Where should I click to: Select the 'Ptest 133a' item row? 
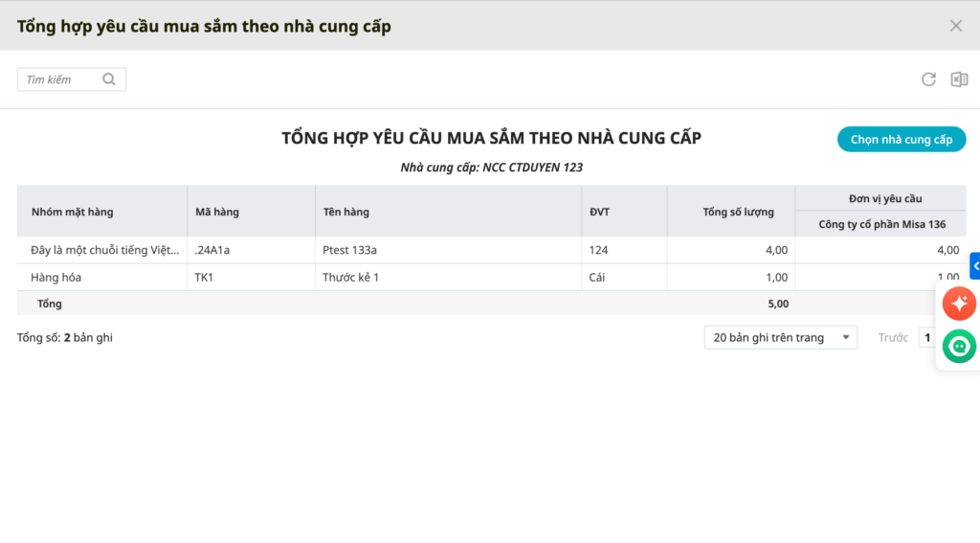coord(350,250)
